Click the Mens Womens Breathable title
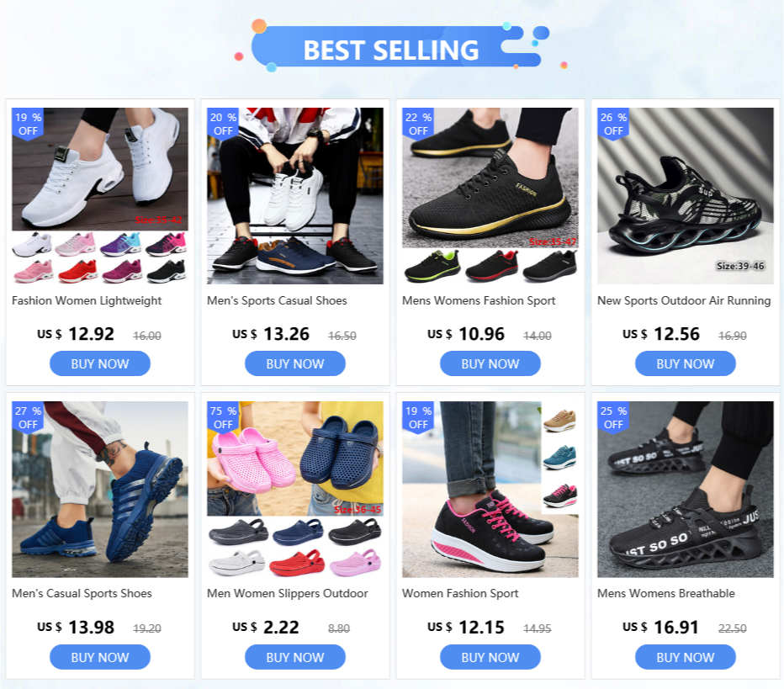The height and width of the screenshot is (689, 784). (x=666, y=593)
